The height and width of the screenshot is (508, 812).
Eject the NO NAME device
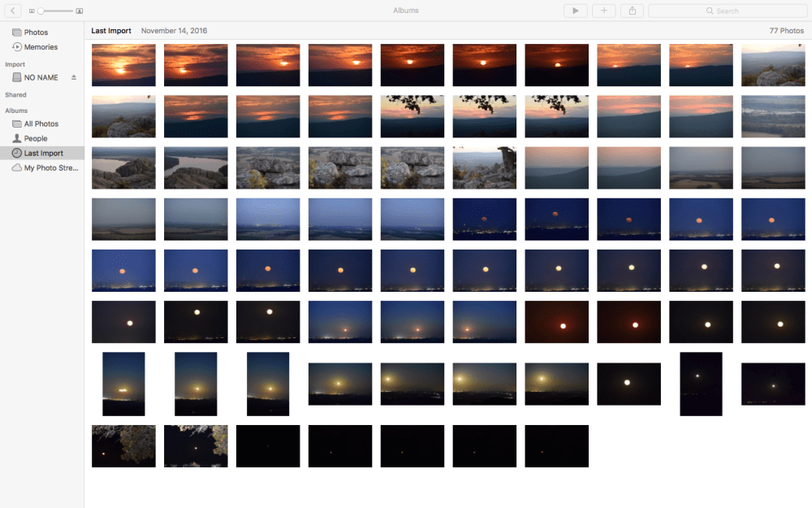pos(74,77)
